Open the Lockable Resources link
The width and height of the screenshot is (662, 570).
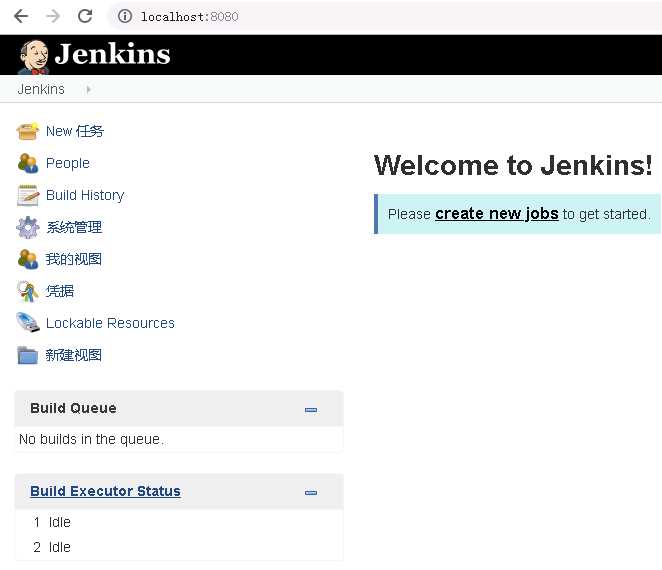coord(110,323)
